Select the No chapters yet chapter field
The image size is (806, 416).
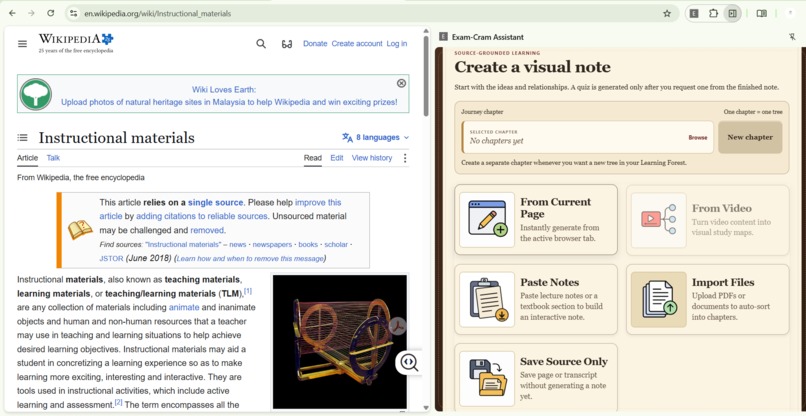click(x=588, y=137)
